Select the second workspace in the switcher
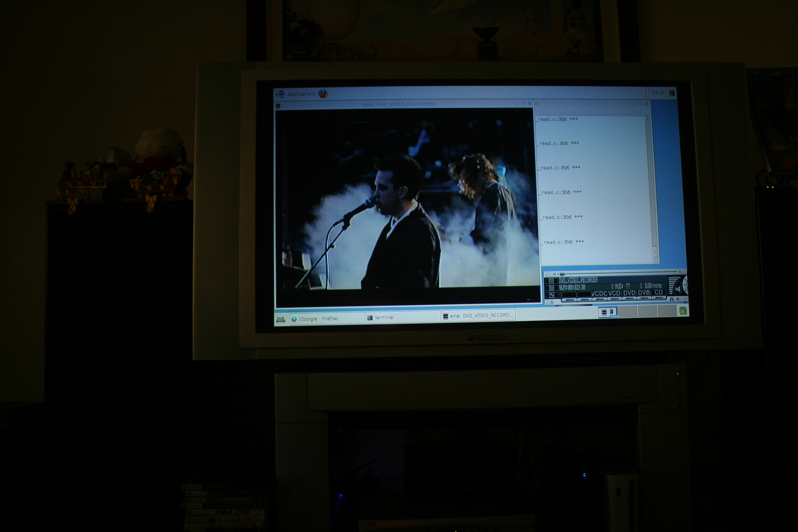798x532 pixels. click(x=628, y=312)
